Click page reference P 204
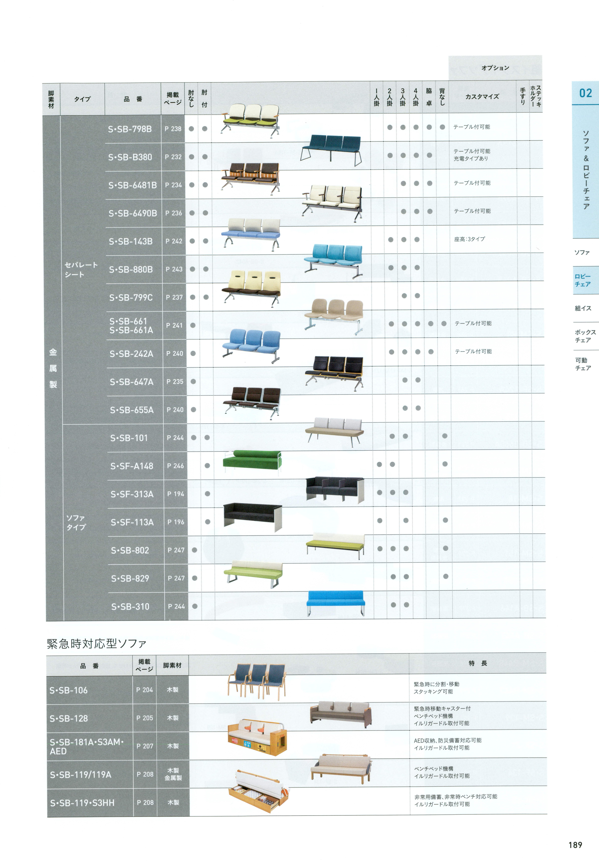Screen dimensions: 599x868 pyautogui.click(x=144, y=690)
